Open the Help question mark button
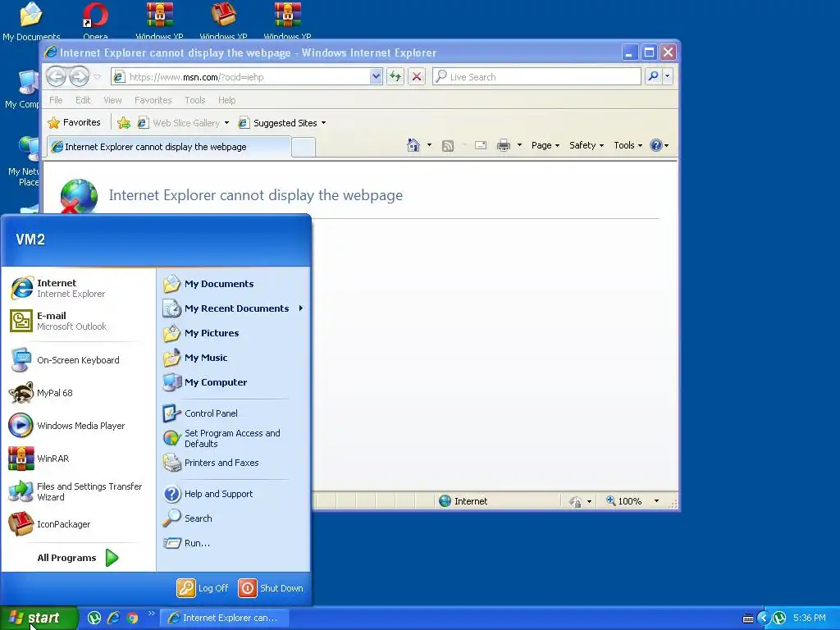This screenshot has width=840, height=630. tap(659, 145)
